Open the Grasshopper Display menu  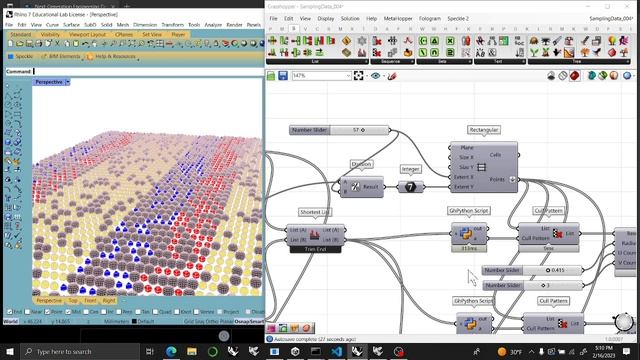tap(325, 18)
